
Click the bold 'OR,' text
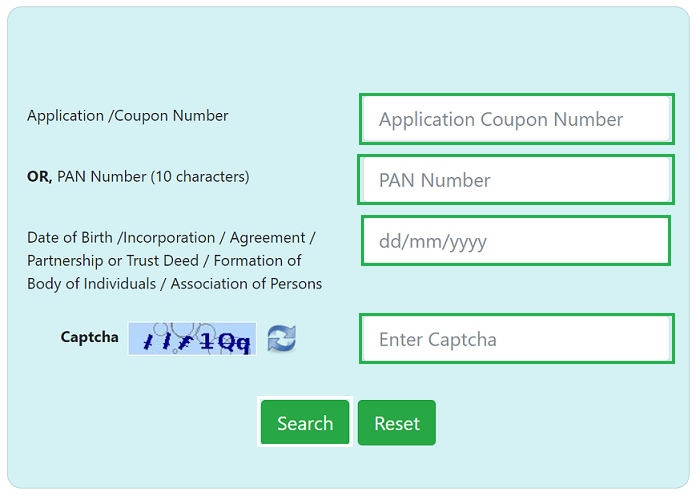39,177
